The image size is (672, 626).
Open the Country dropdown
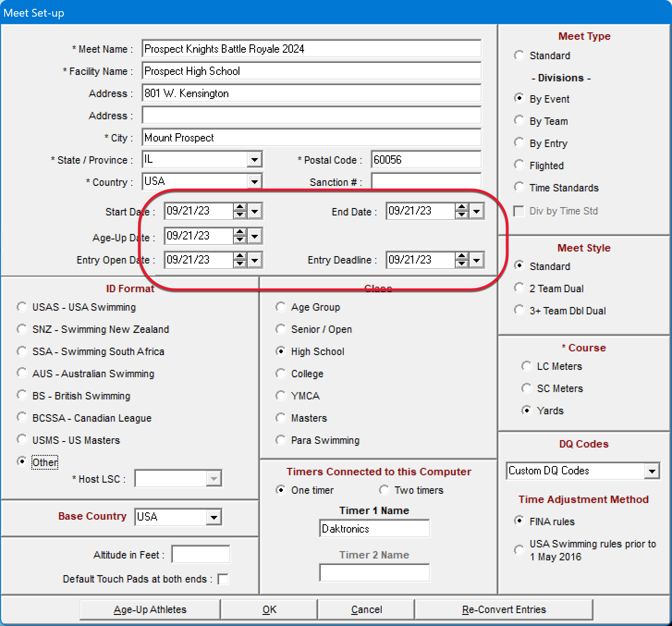(254, 181)
